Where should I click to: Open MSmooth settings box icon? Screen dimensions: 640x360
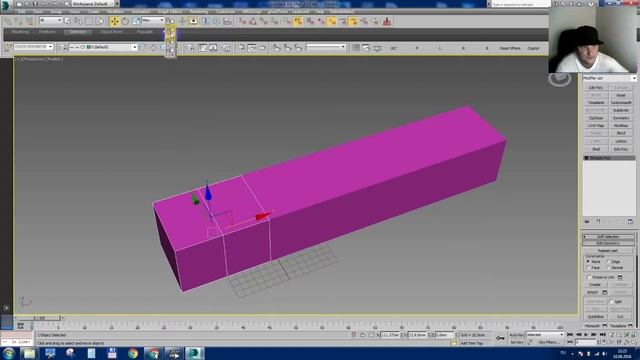click(604, 326)
